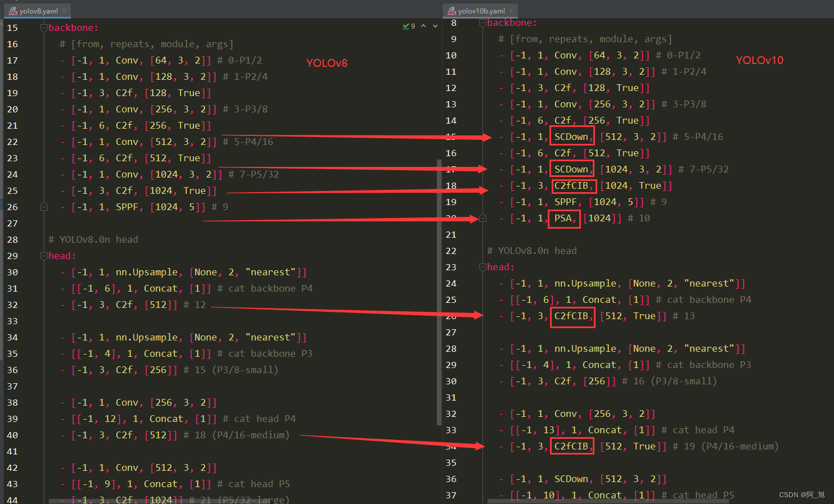Viewport: 834px width, 504px height.
Task: Click gutter line number 21 in yolov10b.yaml
Action: coord(451,234)
